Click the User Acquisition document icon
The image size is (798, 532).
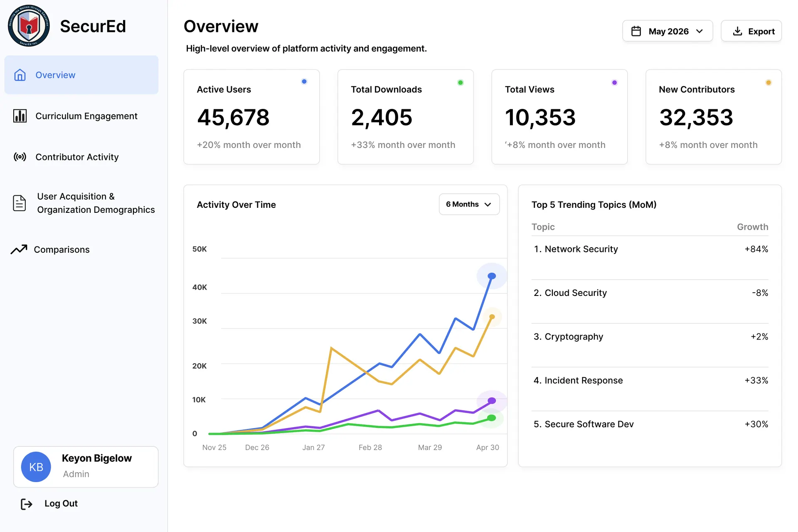pos(20,203)
